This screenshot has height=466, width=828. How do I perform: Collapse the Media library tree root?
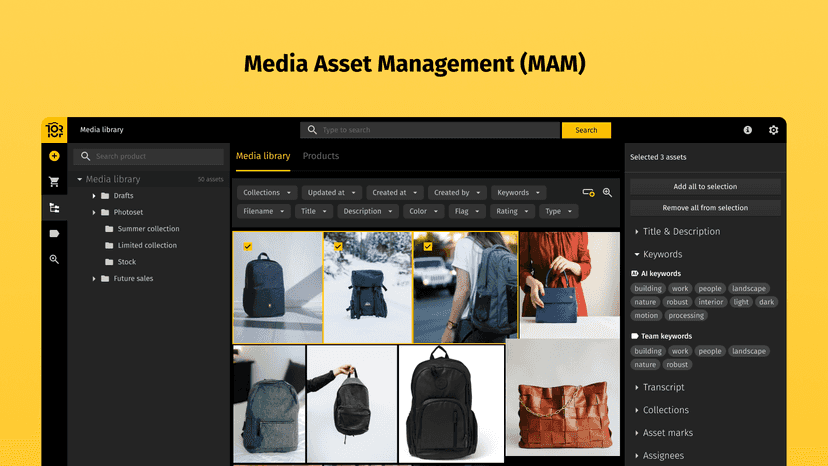[x=80, y=180]
